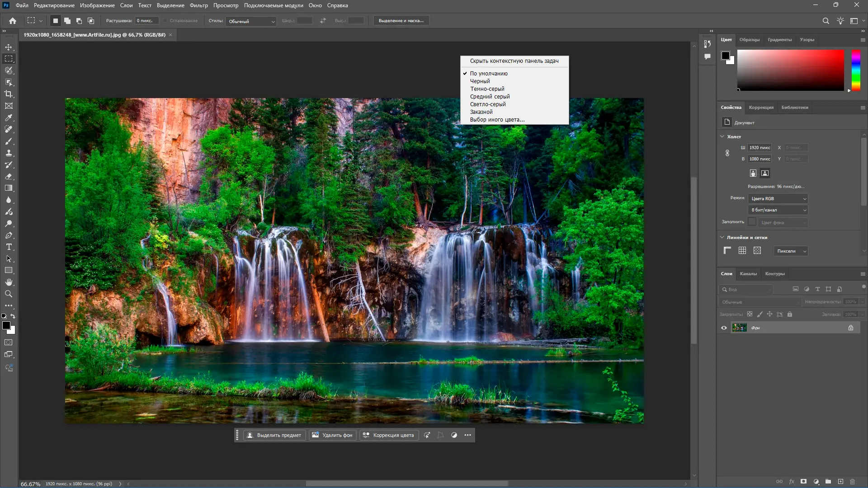This screenshot has width=868, height=488.
Task: Click the Выделение и маска button
Action: (x=401, y=21)
